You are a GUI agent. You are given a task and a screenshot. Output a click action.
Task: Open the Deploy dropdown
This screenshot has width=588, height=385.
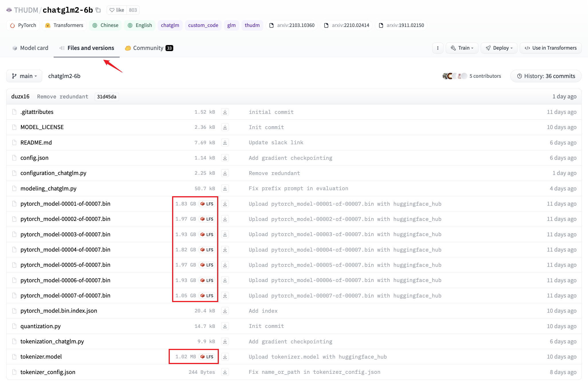(x=499, y=48)
